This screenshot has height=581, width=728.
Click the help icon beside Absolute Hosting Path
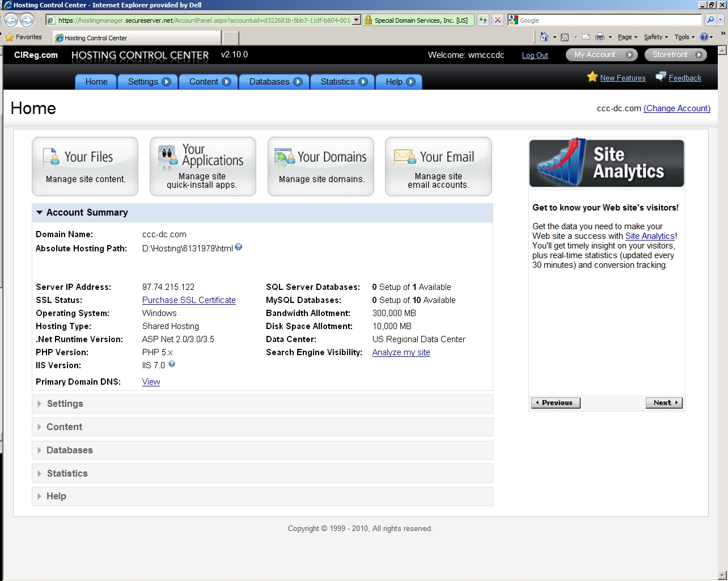click(239, 247)
